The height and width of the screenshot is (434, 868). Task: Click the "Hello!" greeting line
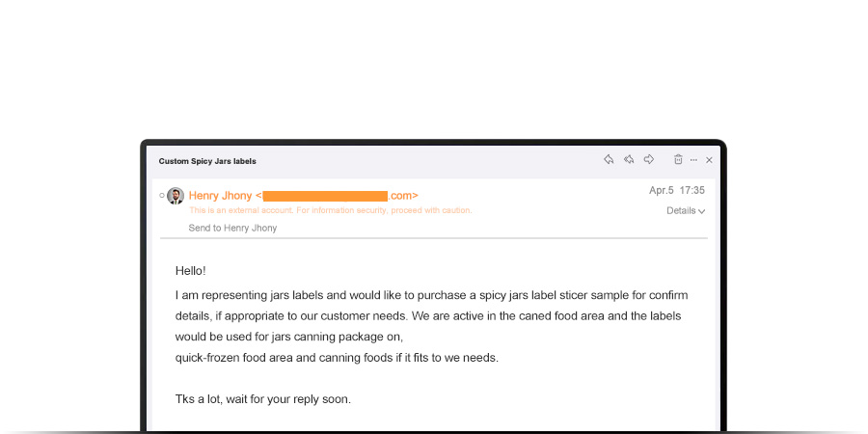[190, 271]
